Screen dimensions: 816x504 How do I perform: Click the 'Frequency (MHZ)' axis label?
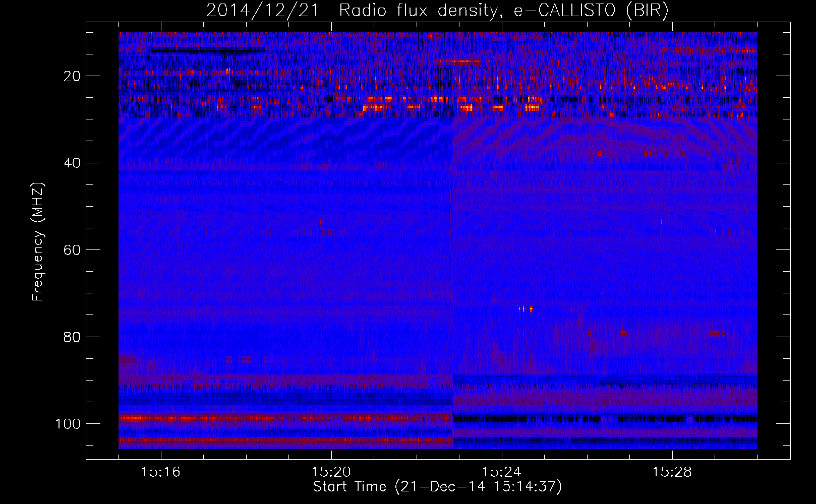(x=38, y=242)
